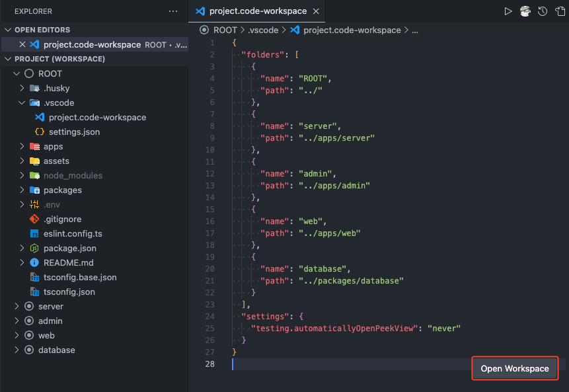
Task: Open tsconfig.json in the file tree
Action: click(95, 292)
